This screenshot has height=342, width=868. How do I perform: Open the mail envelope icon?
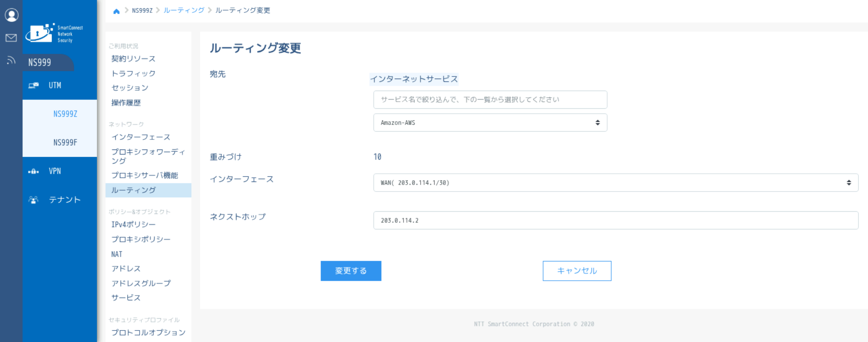11,37
